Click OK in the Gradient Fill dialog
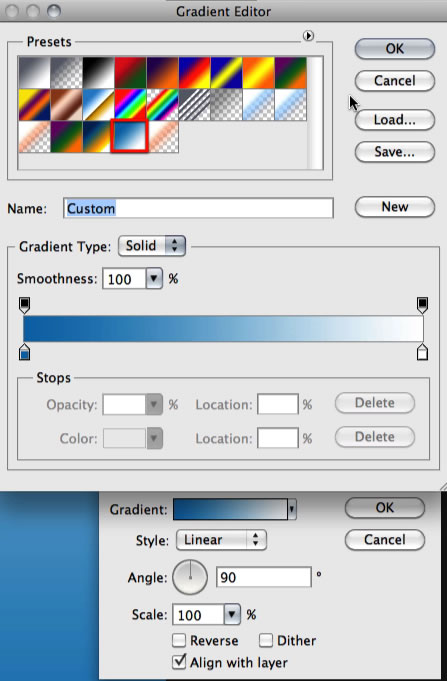The image size is (447, 681). [x=385, y=508]
